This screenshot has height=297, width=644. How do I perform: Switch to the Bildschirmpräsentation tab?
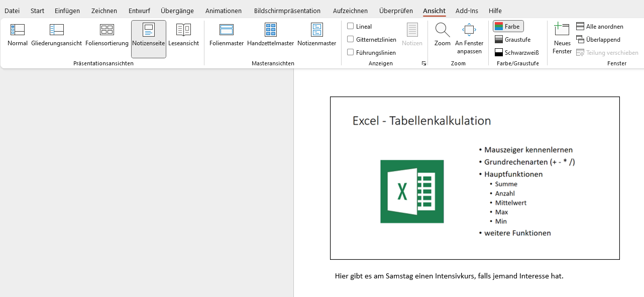pos(287,11)
